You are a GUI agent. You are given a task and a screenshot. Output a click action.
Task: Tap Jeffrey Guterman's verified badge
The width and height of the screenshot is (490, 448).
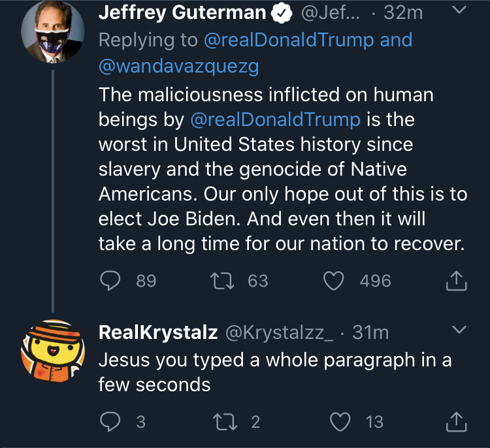tap(281, 13)
